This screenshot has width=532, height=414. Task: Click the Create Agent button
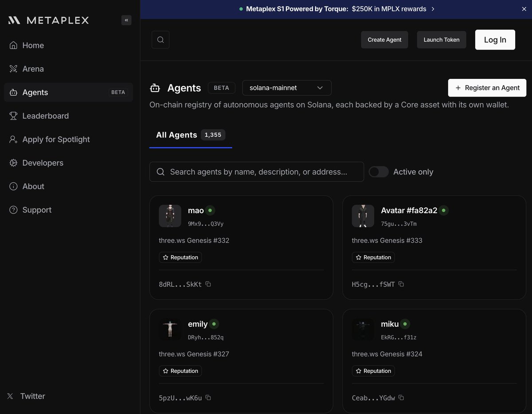pyautogui.click(x=384, y=39)
